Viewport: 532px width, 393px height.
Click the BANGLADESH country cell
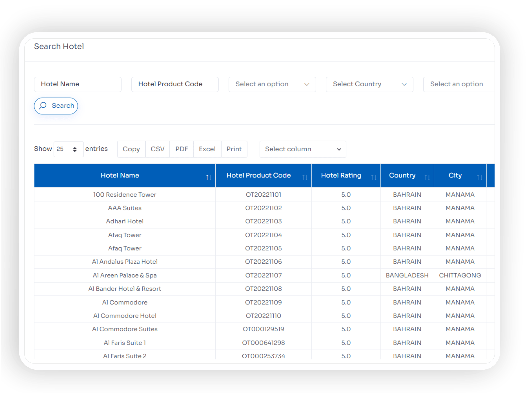tap(408, 276)
